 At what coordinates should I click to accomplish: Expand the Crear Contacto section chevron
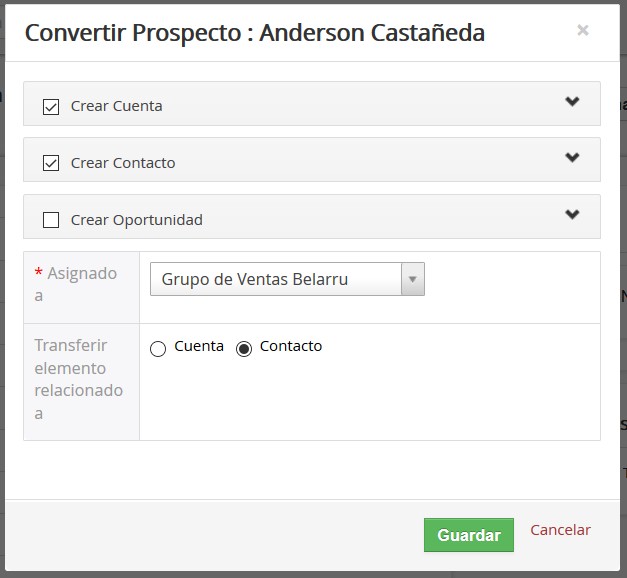pyautogui.click(x=572, y=158)
